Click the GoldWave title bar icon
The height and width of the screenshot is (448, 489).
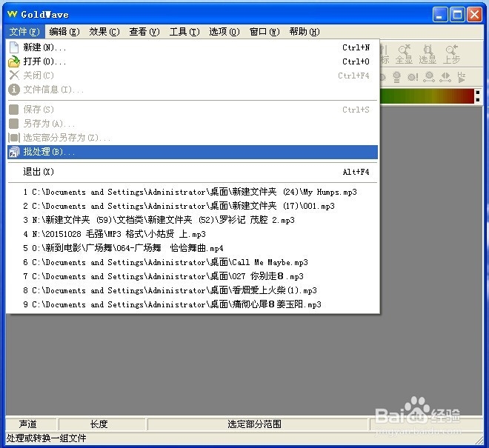tap(12, 14)
